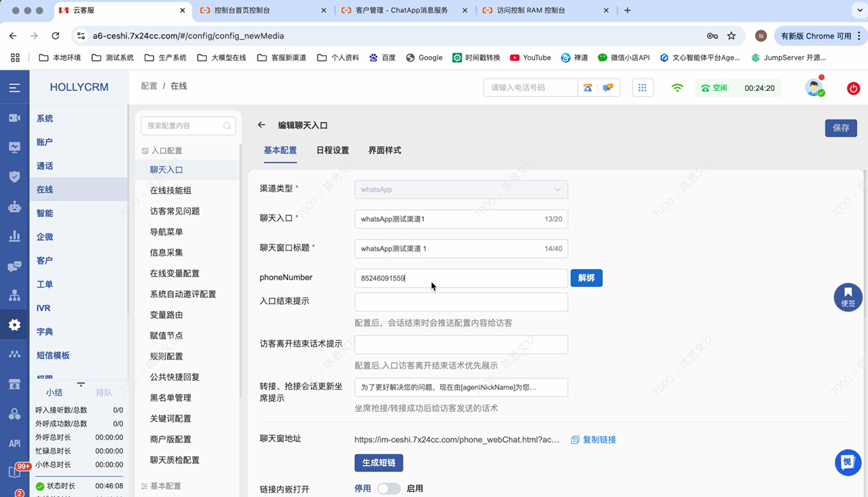Click the dial-out phone icon
868x497 pixels.
pos(588,88)
